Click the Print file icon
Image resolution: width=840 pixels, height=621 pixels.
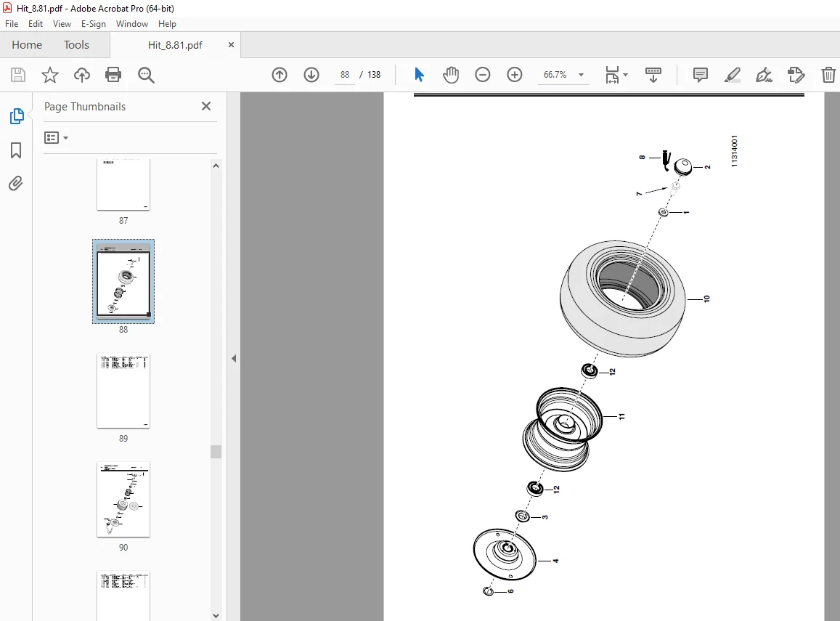(x=113, y=75)
